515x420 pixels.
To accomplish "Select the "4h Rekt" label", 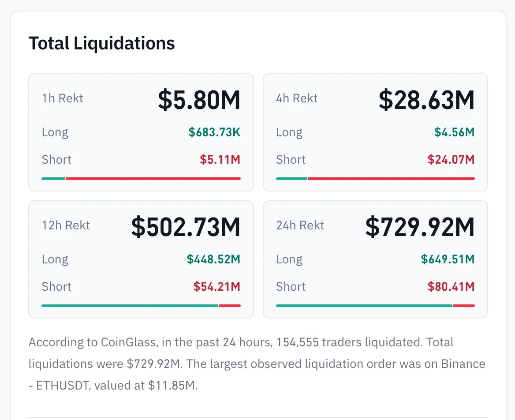I will [x=297, y=98].
